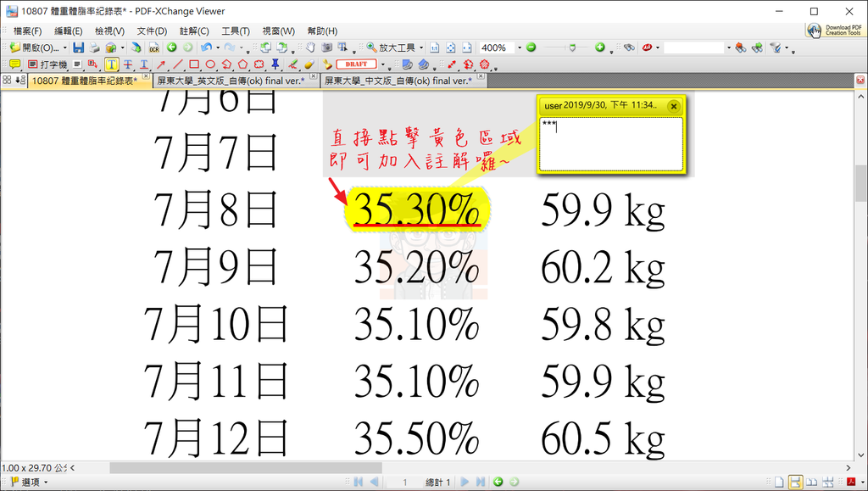Select the Eraser tool
The image size is (868, 491).
309,64
